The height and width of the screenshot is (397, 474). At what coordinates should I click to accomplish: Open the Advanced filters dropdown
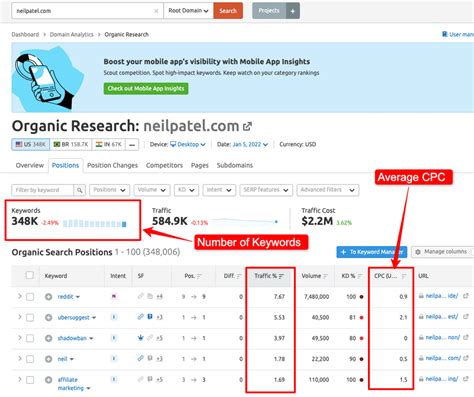coord(328,190)
